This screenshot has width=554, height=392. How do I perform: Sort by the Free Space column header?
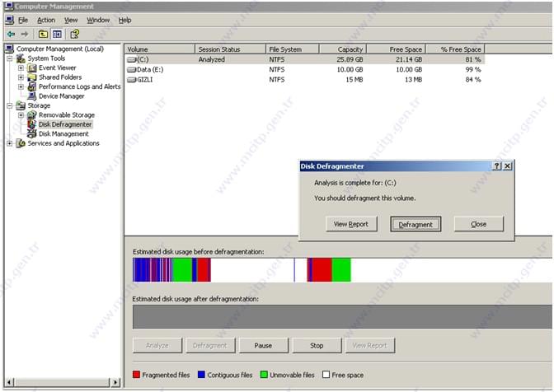[x=397, y=49]
